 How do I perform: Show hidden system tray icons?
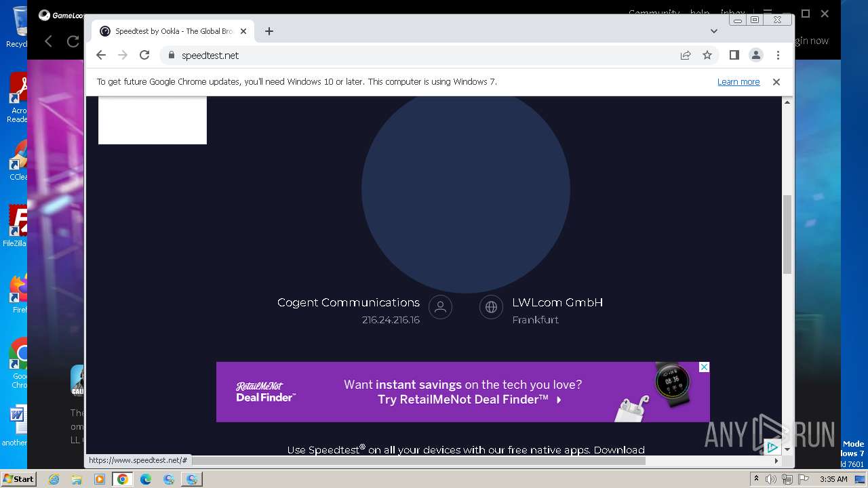pyautogui.click(x=756, y=479)
